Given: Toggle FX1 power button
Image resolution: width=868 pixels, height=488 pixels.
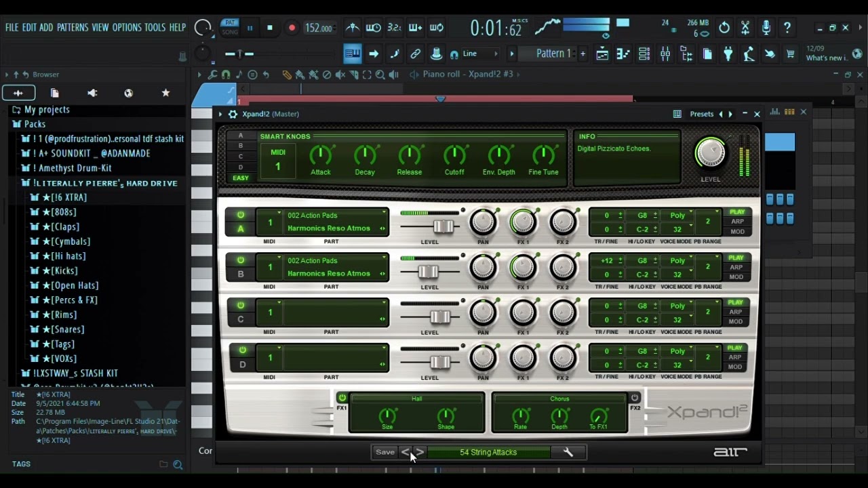Looking at the screenshot, I should tap(342, 398).
